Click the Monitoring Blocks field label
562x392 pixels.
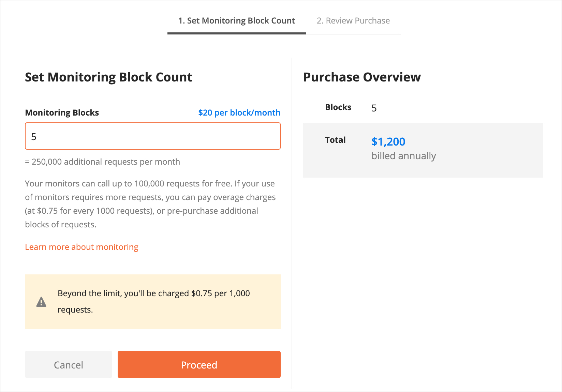(62, 113)
